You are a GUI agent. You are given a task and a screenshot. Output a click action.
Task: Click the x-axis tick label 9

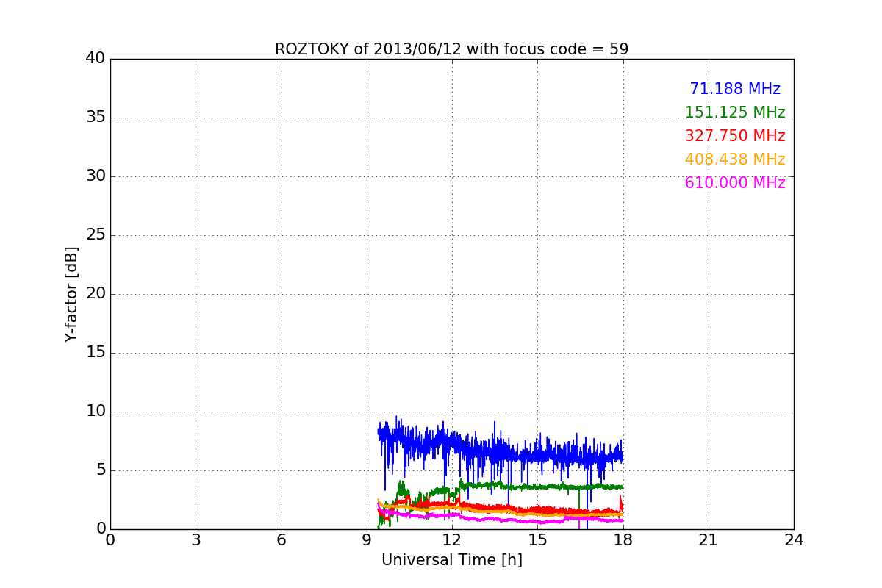click(x=367, y=540)
